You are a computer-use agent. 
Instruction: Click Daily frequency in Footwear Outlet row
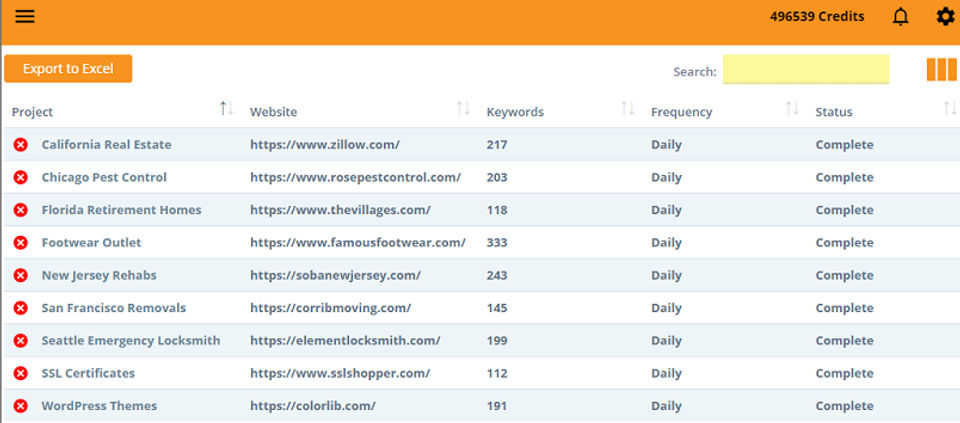[x=667, y=243]
